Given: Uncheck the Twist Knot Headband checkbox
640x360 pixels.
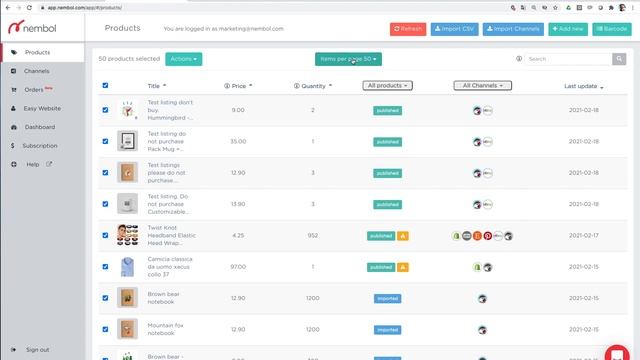Looking at the screenshot, I should pos(105,235).
